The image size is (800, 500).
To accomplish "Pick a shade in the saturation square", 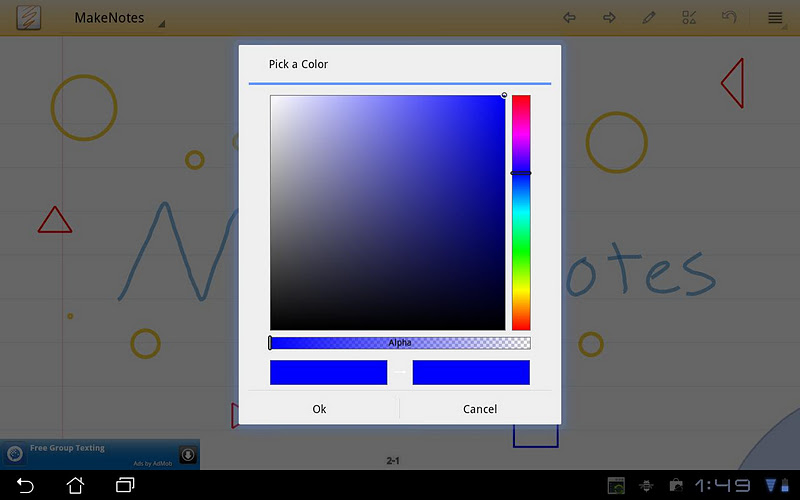I will click(388, 213).
